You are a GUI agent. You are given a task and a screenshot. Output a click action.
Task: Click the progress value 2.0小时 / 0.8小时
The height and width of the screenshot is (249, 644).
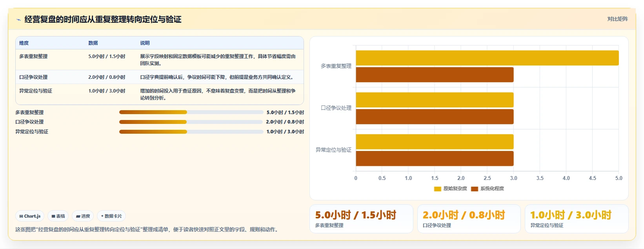click(285, 122)
